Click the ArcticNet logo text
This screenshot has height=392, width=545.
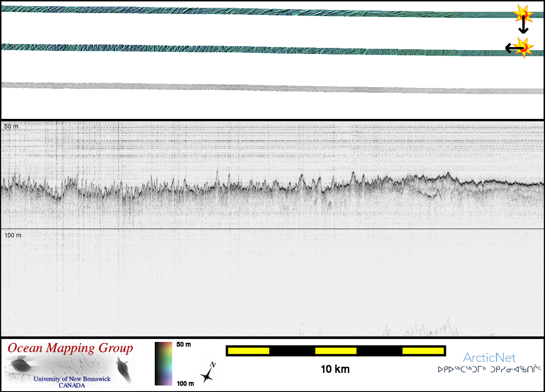tap(489, 358)
